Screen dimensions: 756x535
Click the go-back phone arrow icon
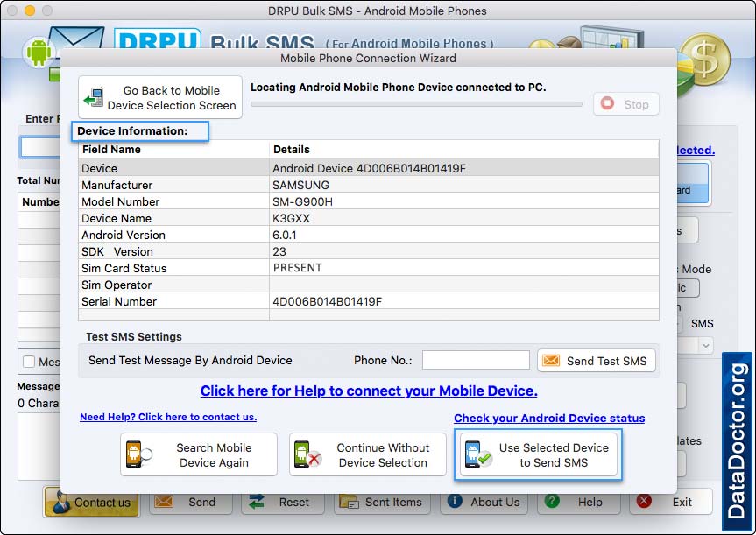(94, 97)
